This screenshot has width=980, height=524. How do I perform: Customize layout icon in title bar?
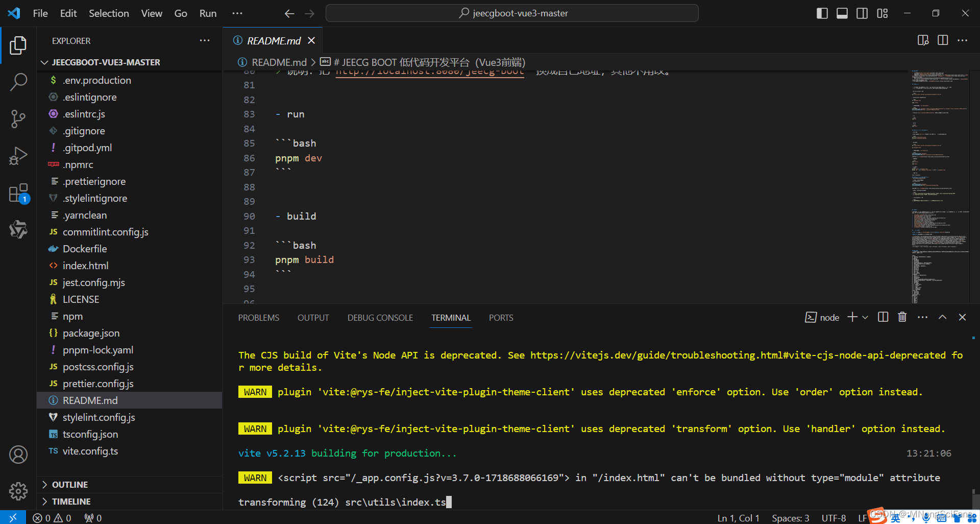883,13
